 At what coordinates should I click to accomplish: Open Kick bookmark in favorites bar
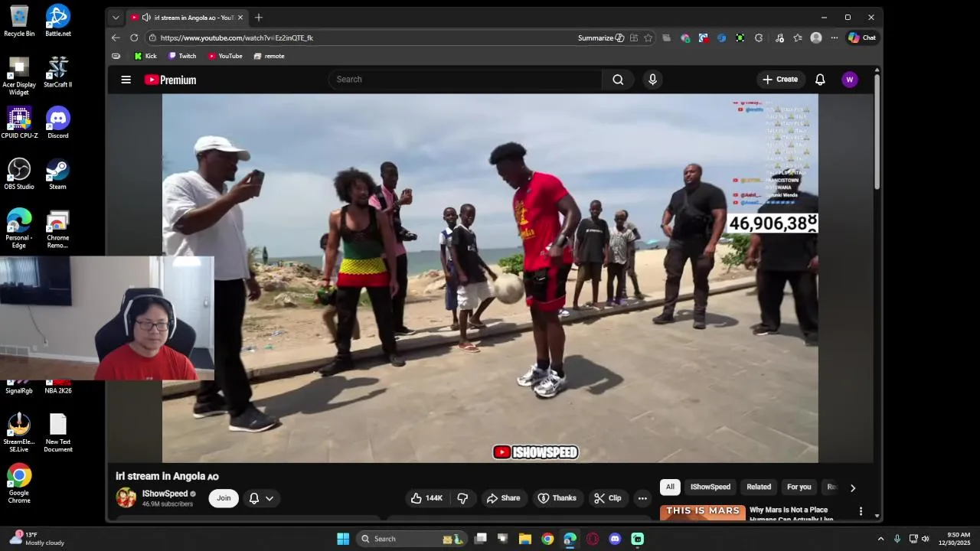(x=145, y=56)
